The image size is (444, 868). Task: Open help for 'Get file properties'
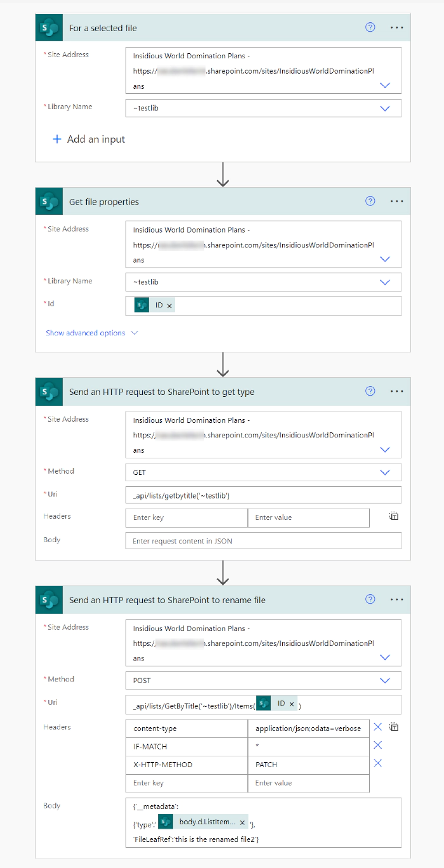370,201
